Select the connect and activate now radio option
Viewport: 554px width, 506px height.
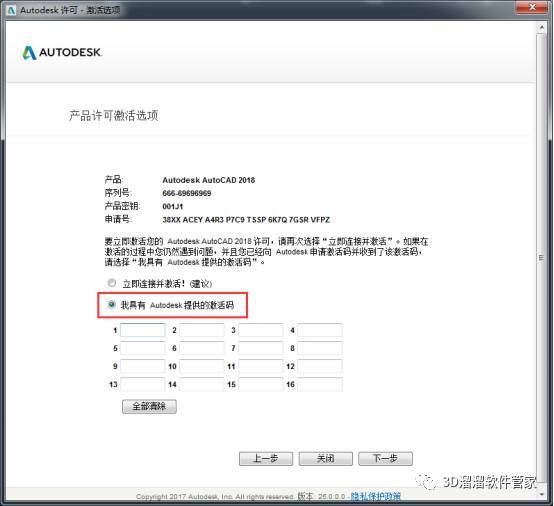(x=112, y=283)
